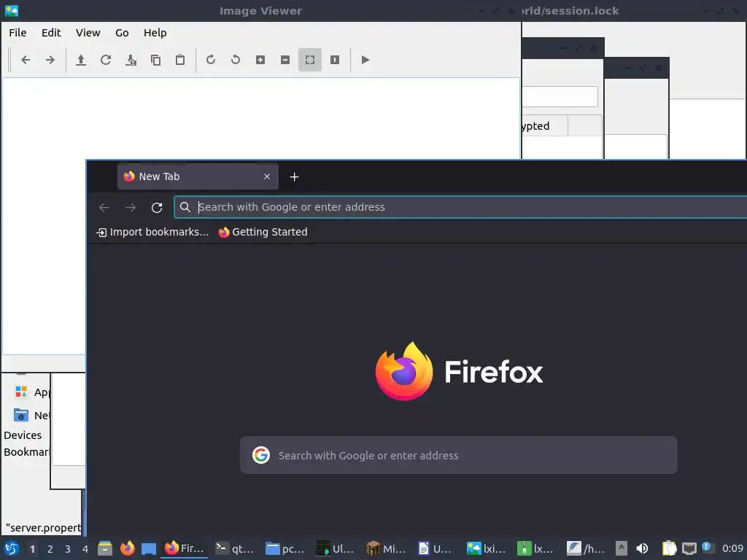This screenshot has height=560, width=747.
Task: Click the Google search box on new tab page
Action: 458,455
